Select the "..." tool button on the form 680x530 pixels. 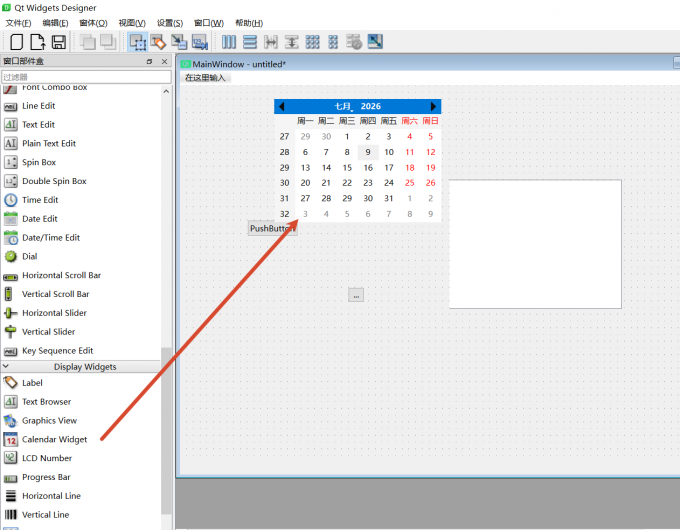pos(356,295)
